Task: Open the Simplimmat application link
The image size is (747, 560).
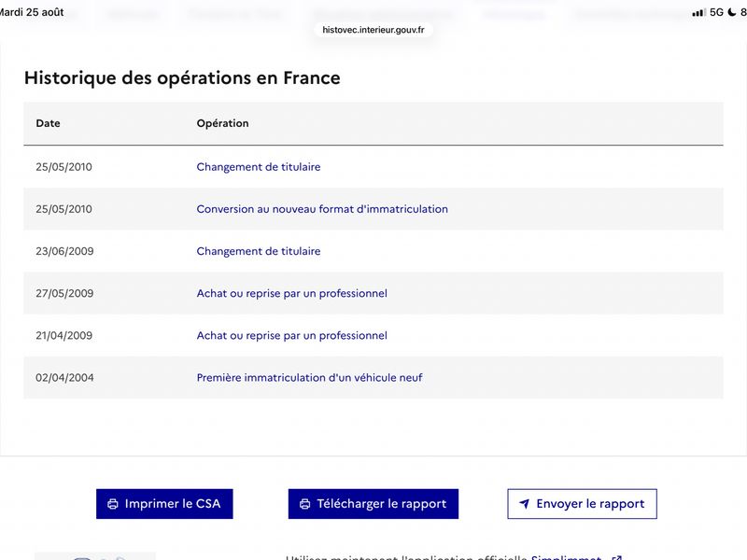Action: [566, 557]
